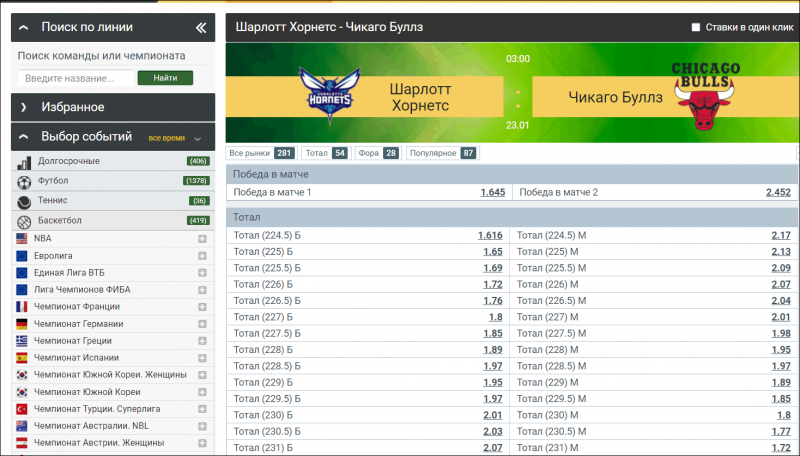Viewport: 800px width, 456px height.
Task: Click the flag beside Единая Лига ВТБ
Action: tap(21, 273)
